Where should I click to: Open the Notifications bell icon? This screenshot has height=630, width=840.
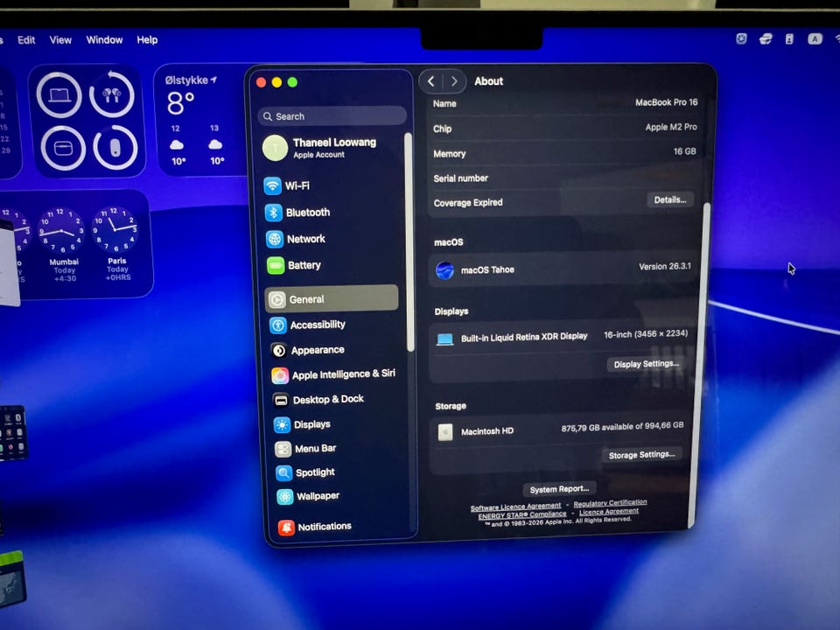coord(286,528)
